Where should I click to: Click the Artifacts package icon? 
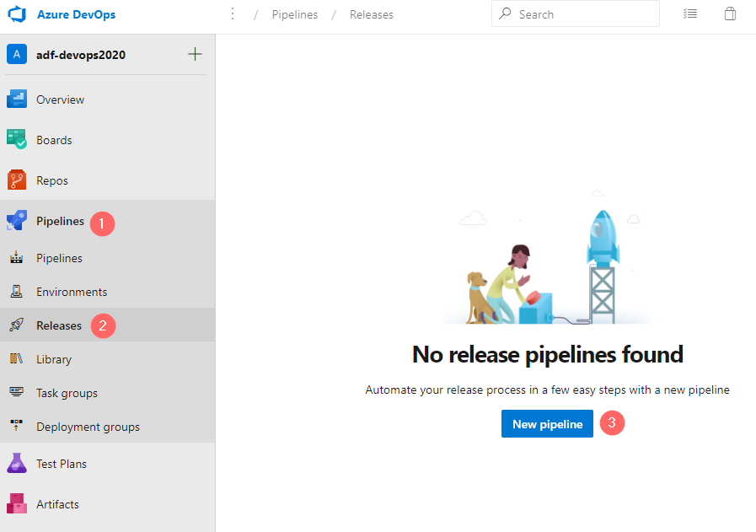pyautogui.click(x=17, y=503)
